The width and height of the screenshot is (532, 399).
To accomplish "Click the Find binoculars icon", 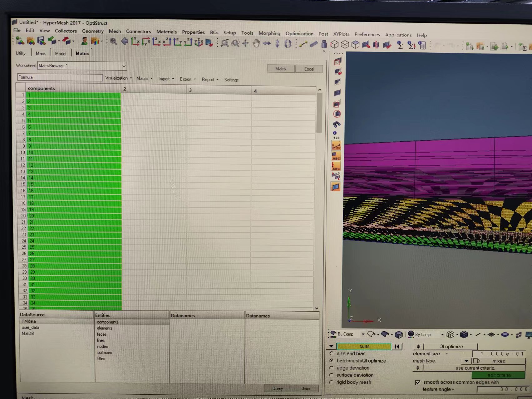I will click(x=337, y=124).
